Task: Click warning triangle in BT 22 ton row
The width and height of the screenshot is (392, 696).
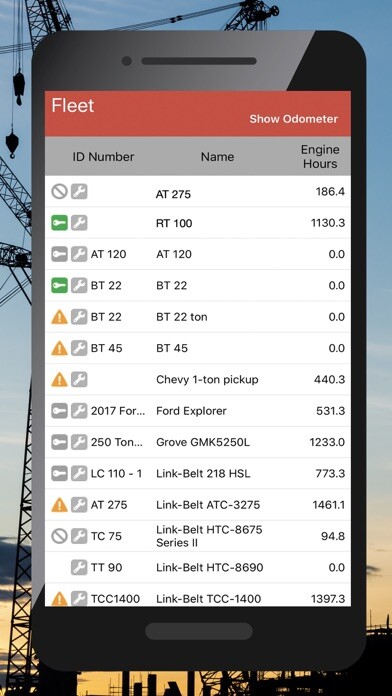Action: click(59, 316)
